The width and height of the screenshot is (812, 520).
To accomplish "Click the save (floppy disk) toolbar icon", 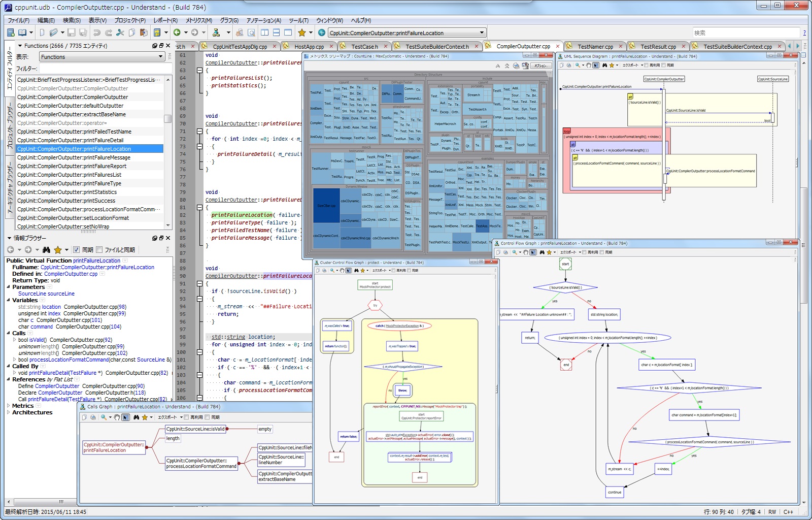I will click(72, 32).
